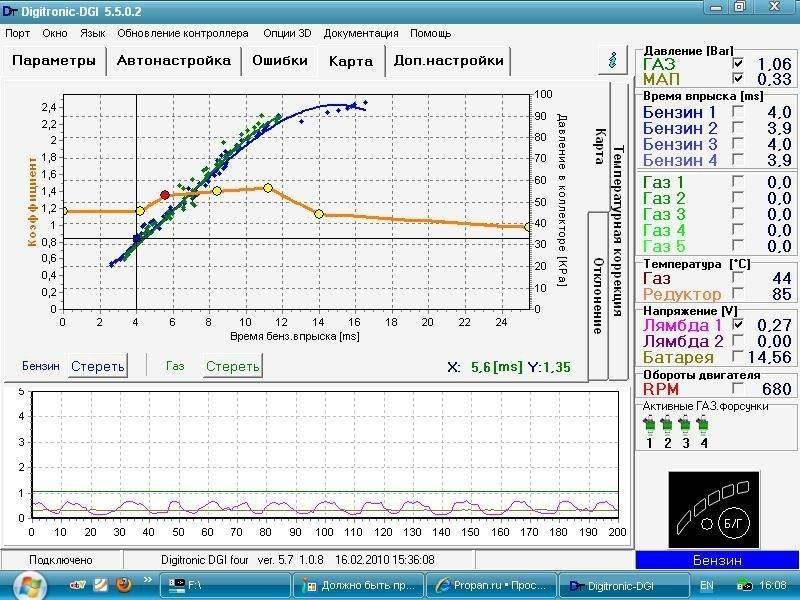Viewport: 800px width, 600px height.
Task: Click Стереть button next to Бензин
Action: [x=98, y=366]
